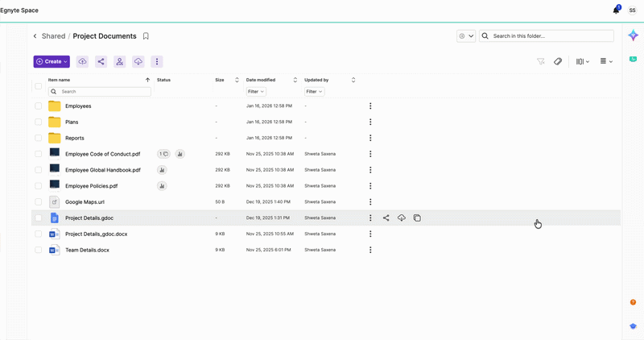The height and width of the screenshot is (340, 644).
Task: Open the search scope dropdown
Action: (x=466, y=36)
